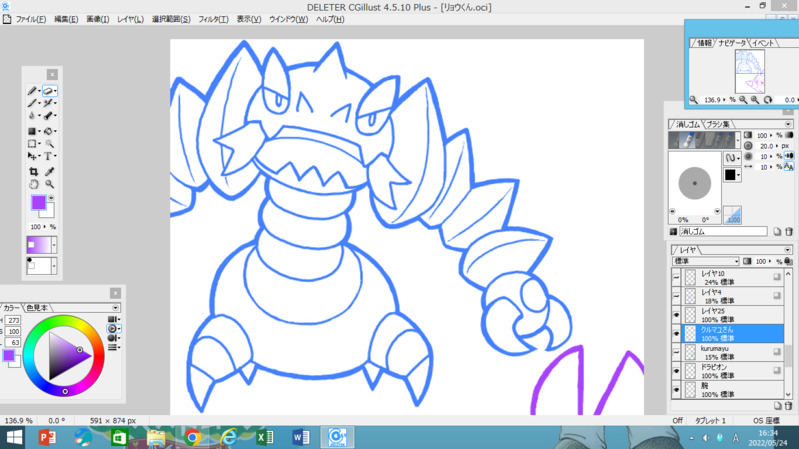This screenshot has height=449, width=799.
Task: Select the Hand pan tool
Action: 33,184
